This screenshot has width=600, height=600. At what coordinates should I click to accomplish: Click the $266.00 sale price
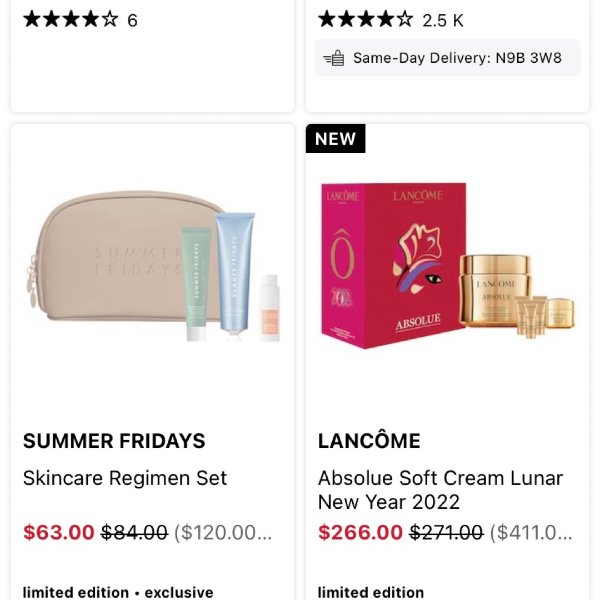(x=360, y=533)
